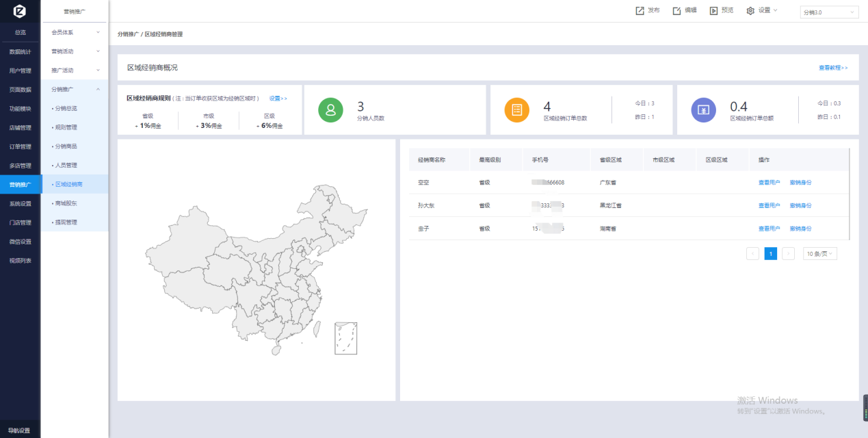
Task: Expand the 会员体系 submenu
Action: point(75,32)
